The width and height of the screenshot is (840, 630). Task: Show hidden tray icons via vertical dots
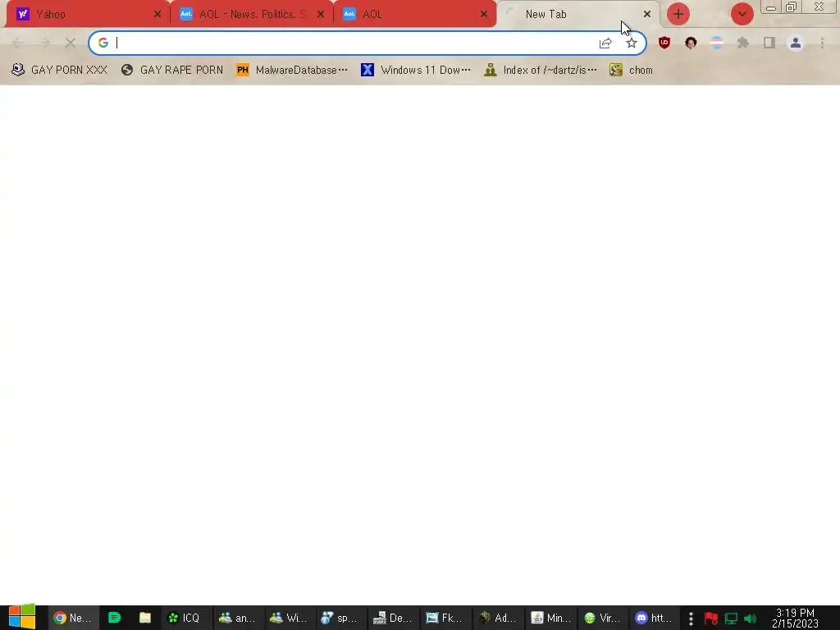coord(691,619)
